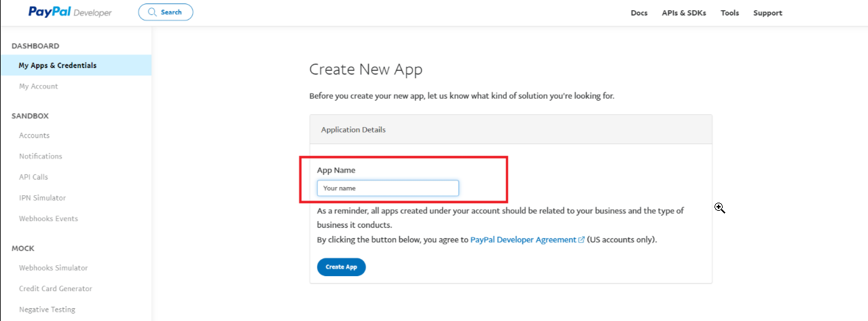
Task: Open the Tools menu
Action: pyautogui.click(x=729, y=13)
